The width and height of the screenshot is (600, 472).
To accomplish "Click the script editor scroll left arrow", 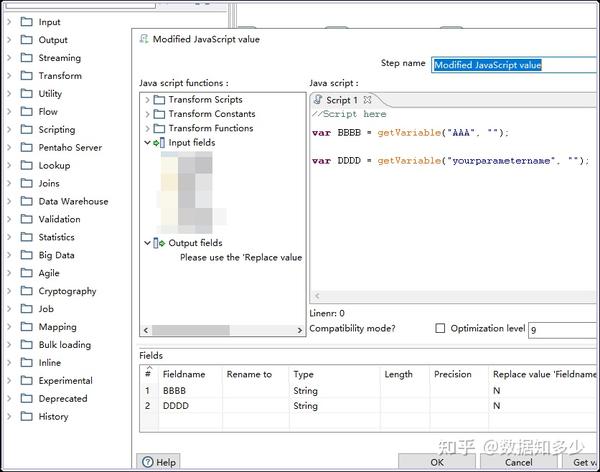I will pos(317,296).
